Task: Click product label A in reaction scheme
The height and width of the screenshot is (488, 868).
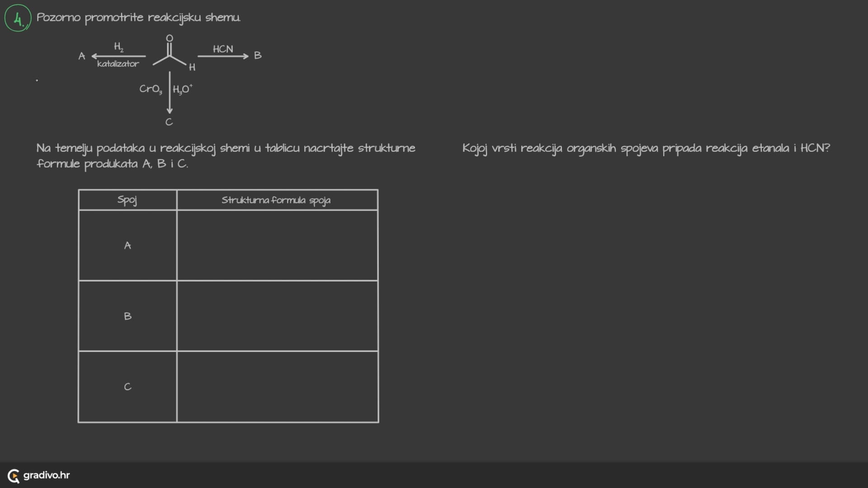Action: click(82, 56)
